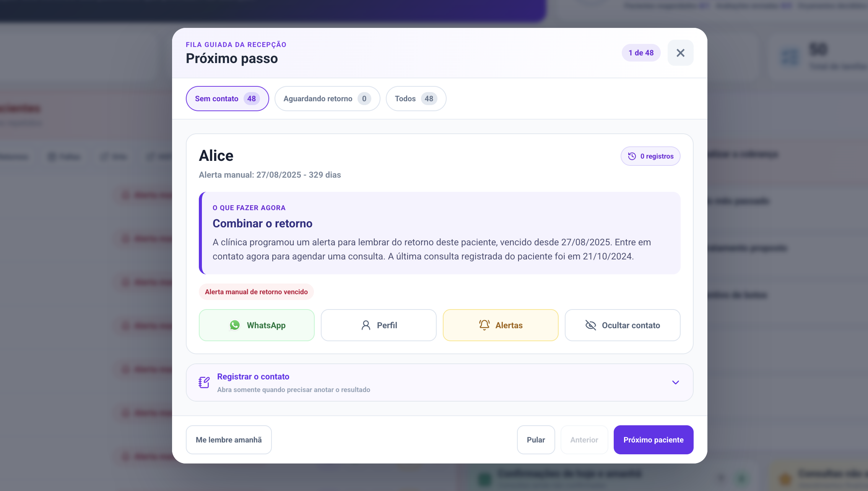Contact Alice via WhatsApp button
This screenshot has width=868, height=491.
tap(257, 325)
